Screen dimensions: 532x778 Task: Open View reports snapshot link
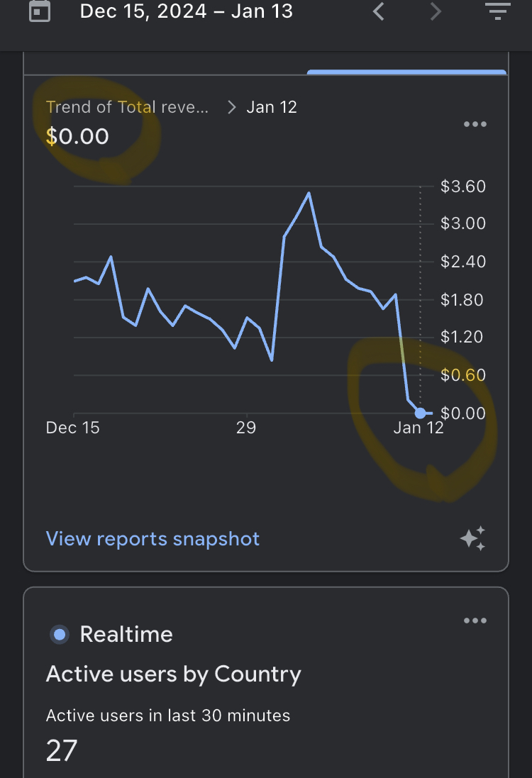(153, 539)
